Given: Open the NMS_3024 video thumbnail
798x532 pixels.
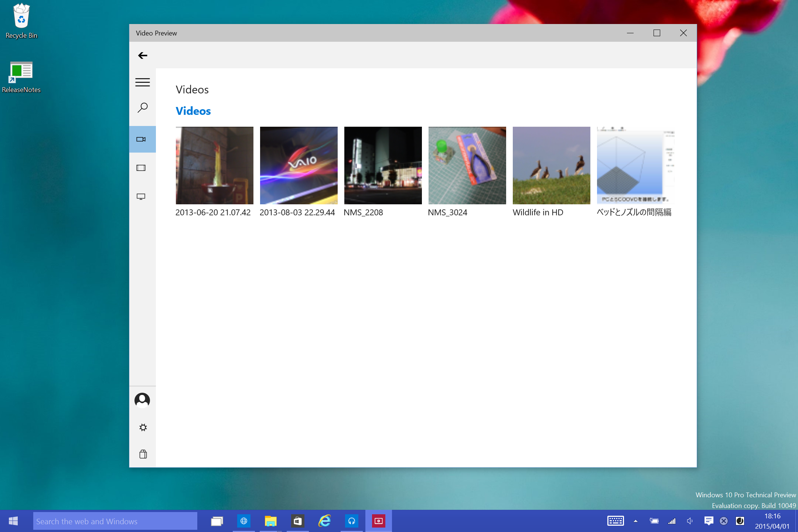Looking at the screenshot, I should coord(467,166).
